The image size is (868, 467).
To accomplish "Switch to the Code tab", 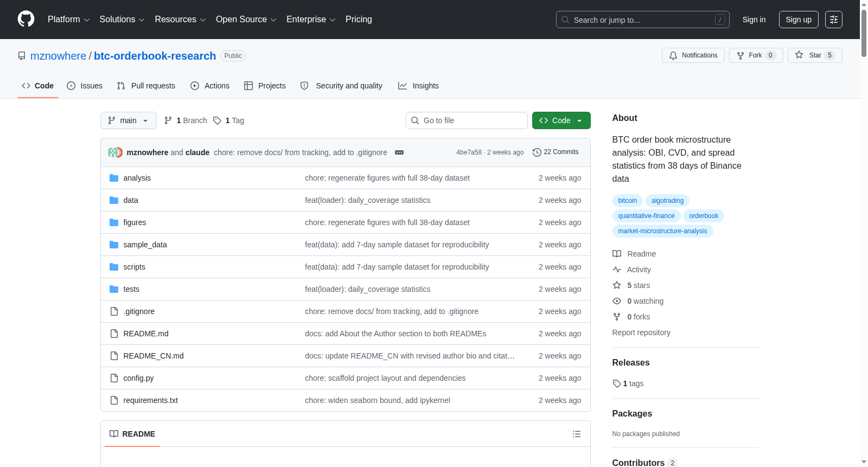I will pos(38,86).
